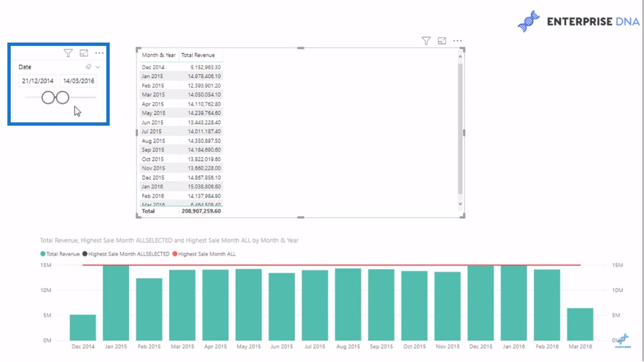The height and width of the screenshot is (362, 644).
Task: Click the chart title text
Action: tap(169, 241)
